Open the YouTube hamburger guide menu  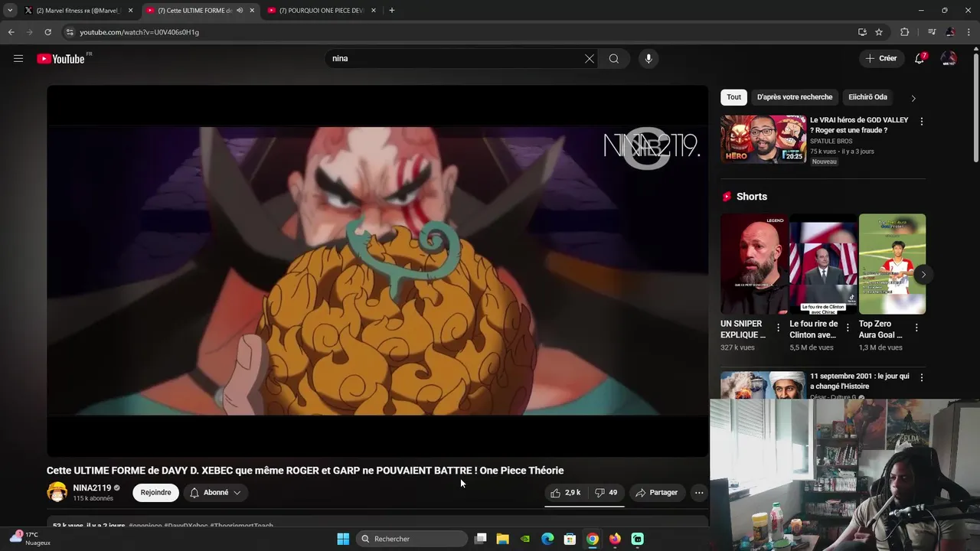click(x=18, y=58)
